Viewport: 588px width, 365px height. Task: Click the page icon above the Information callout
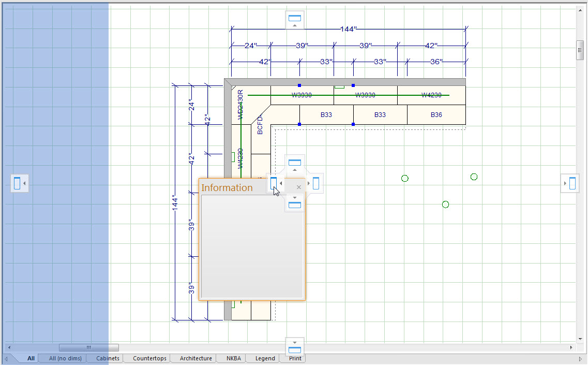295,162
